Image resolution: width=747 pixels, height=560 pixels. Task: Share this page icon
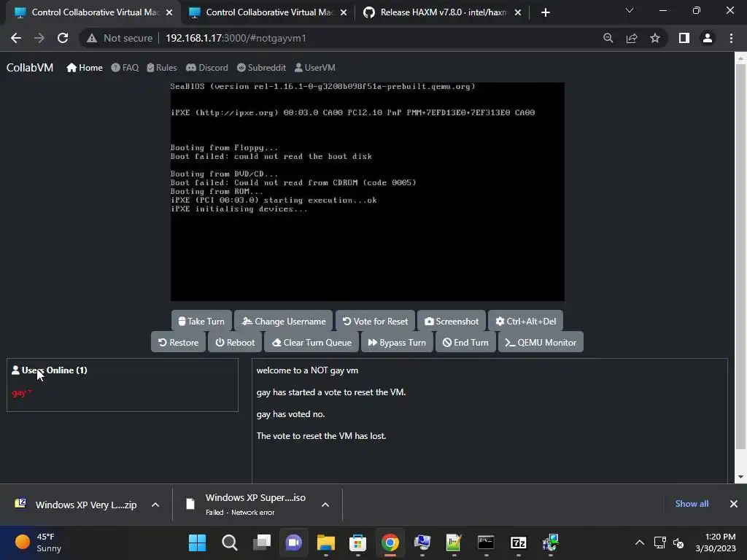(x=632, y=38)
